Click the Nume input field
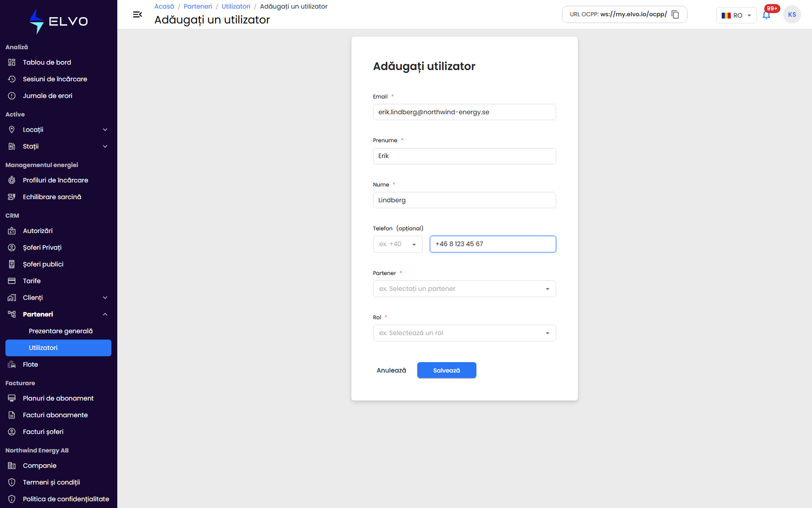Viewport: 812px width, 508px height. (x=464, y=200)
